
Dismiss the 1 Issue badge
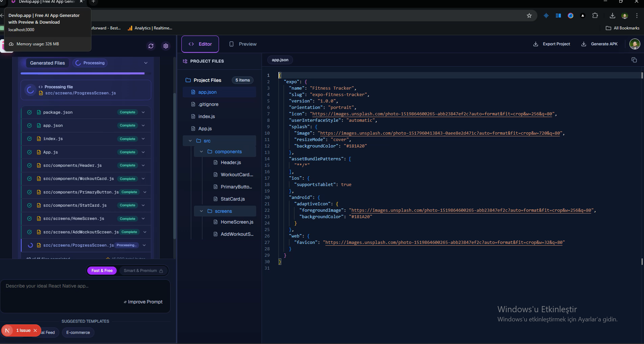[x=35, y=330]
